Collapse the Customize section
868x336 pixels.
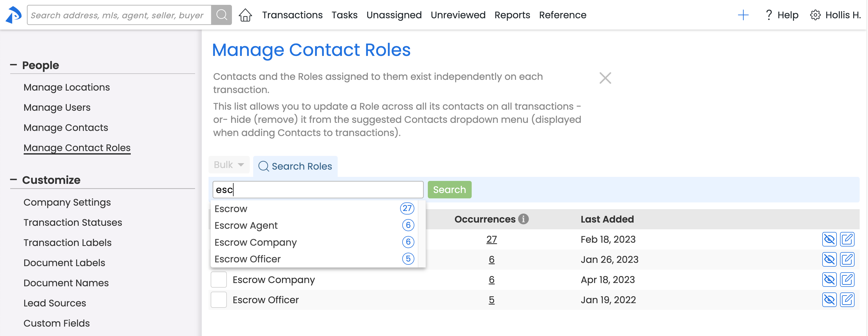(x=13, y=180)
